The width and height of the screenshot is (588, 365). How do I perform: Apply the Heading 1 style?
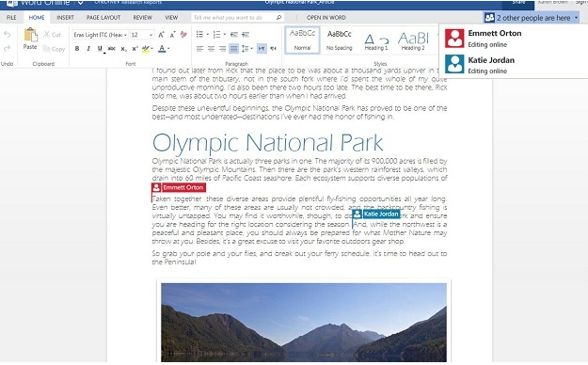[x=376, y=40]
